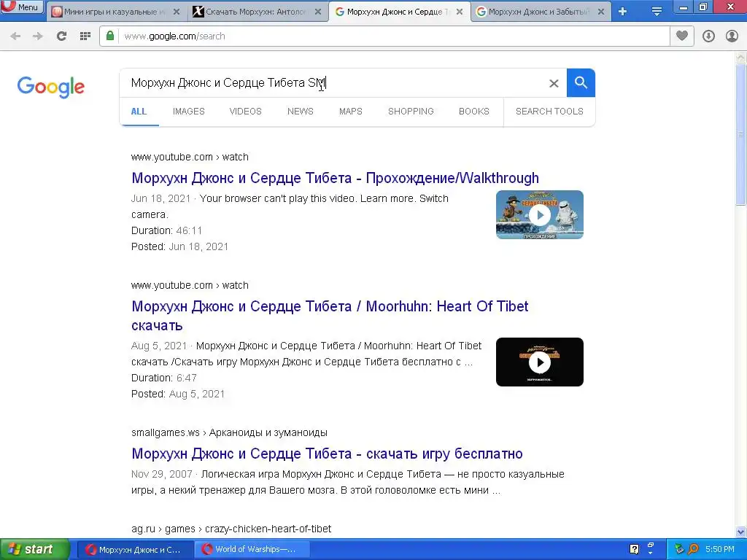Switch to SHOPPING results

[x=411, y=112]
